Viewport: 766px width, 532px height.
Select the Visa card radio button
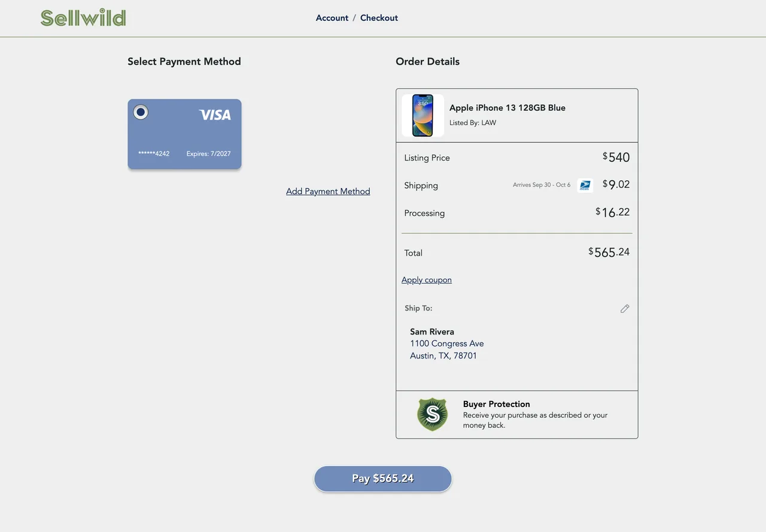[141, 112]
